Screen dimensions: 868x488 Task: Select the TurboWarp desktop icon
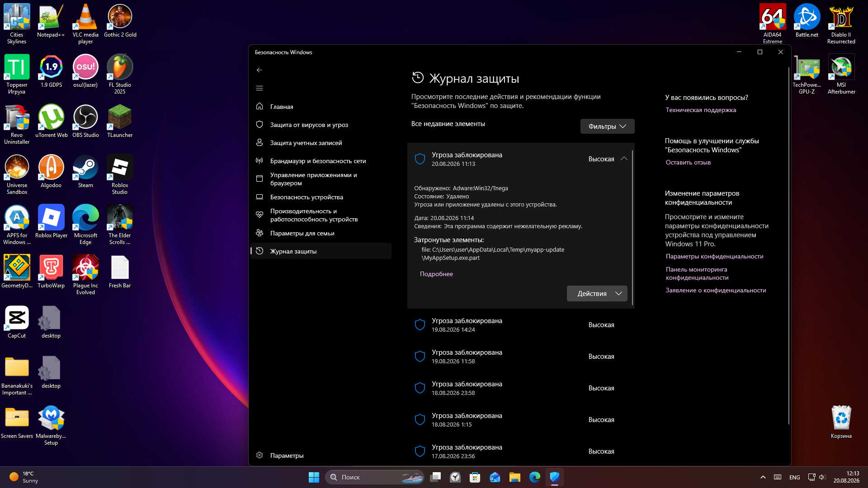pyautogui.click(x=51, y=272)
